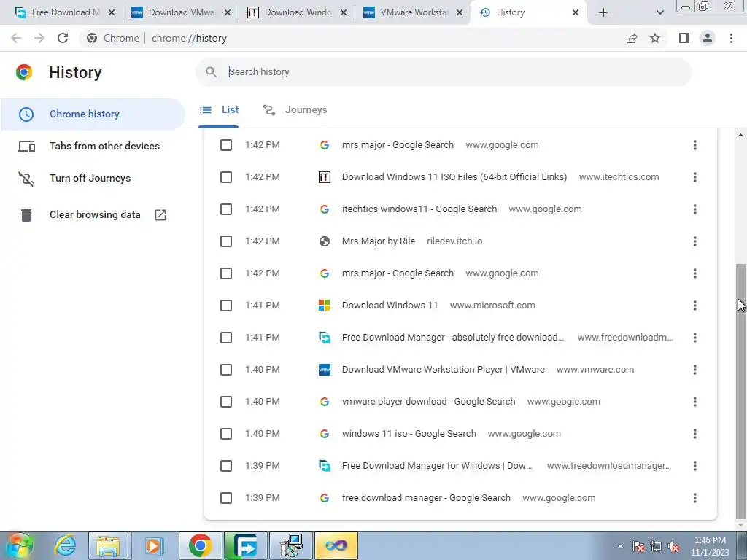Click the network tray icon
This screenshot has width=747, height=560.
click(x=656, y=546)
